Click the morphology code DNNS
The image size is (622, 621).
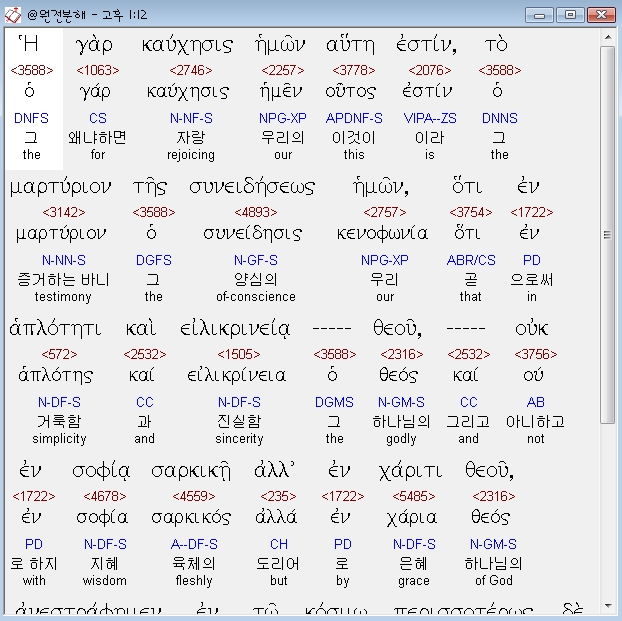pos(500,118)
